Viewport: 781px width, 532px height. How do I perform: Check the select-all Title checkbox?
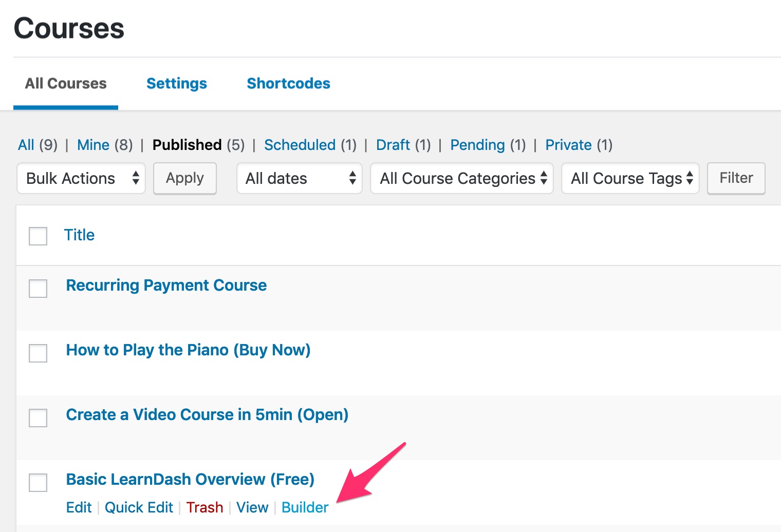38,236
